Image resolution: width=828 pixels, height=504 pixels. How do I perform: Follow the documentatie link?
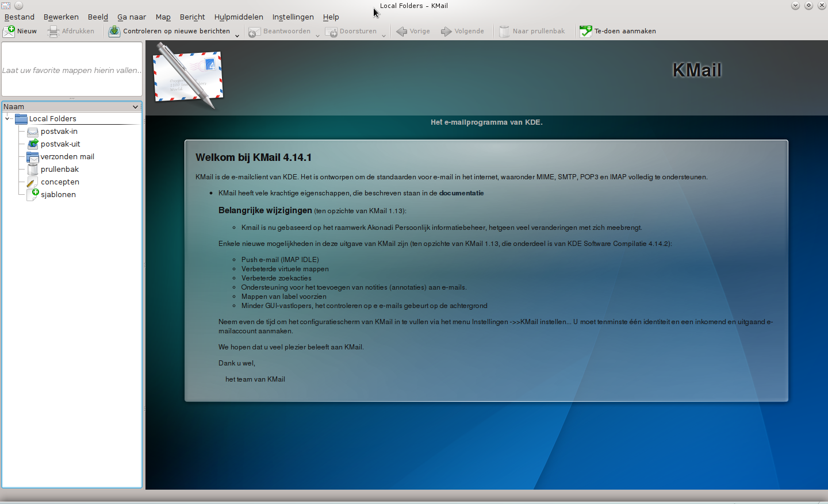[x=461, y=193]
